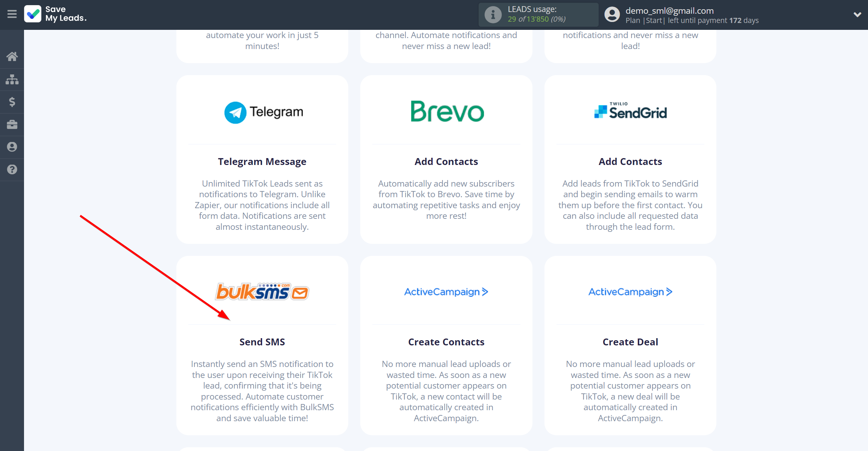Select the BulkSMS logo

coord(262,292)
